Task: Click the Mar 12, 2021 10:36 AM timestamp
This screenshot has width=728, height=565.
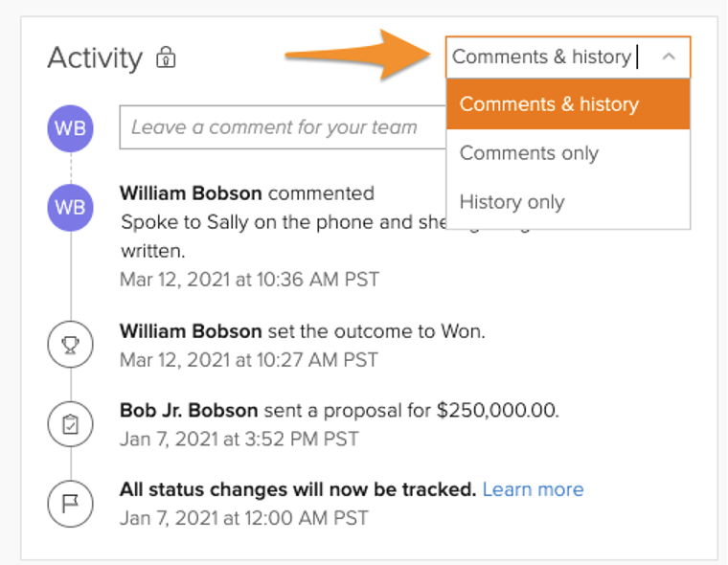Action: point(249,280)
